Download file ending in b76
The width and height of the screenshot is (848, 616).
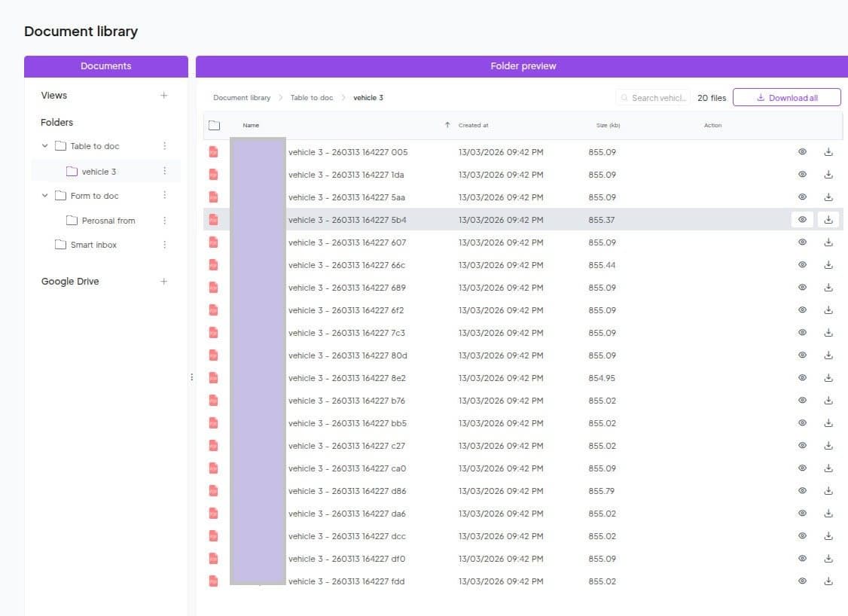(x=828, y=401)
